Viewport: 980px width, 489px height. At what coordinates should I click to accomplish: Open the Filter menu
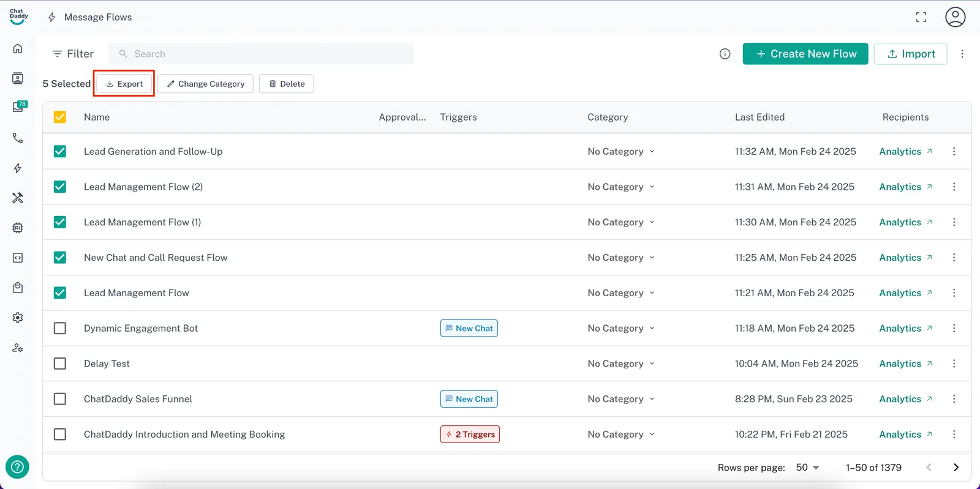coord(73,54)
